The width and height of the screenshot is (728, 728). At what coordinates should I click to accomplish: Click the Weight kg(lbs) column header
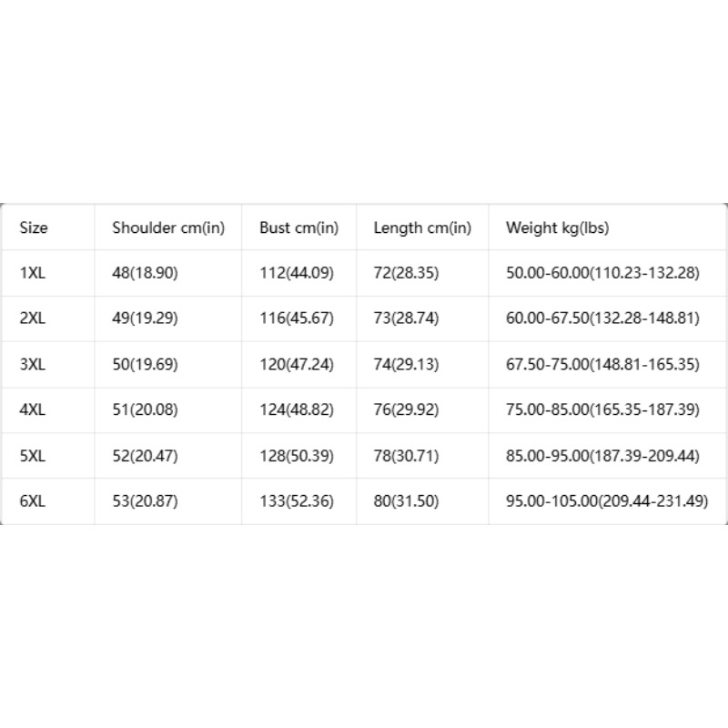point(557,227)
